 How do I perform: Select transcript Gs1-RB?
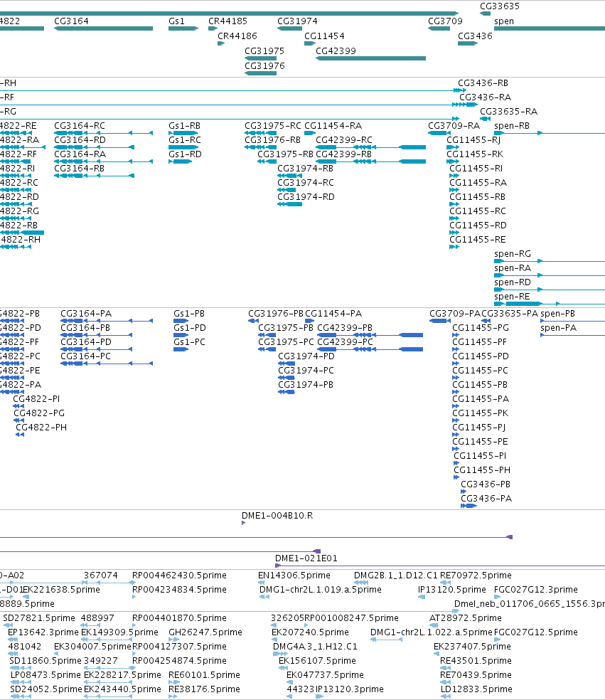click(x=184, y=126)
